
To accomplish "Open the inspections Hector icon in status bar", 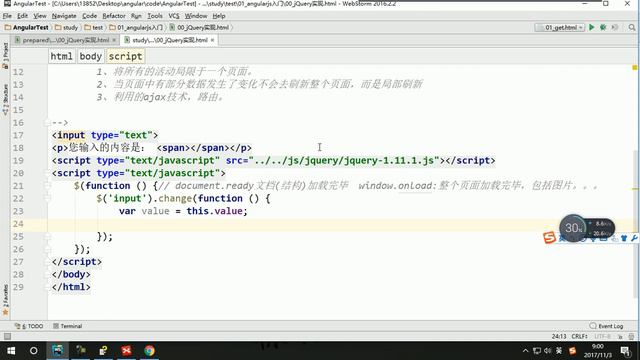I will point(631,336).
